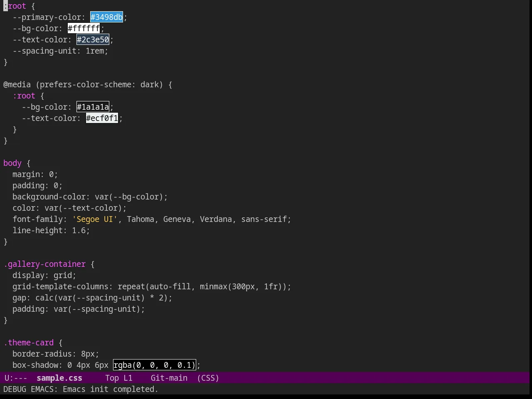Click the padding: var(--spacing-unit) line

[79, 309]
